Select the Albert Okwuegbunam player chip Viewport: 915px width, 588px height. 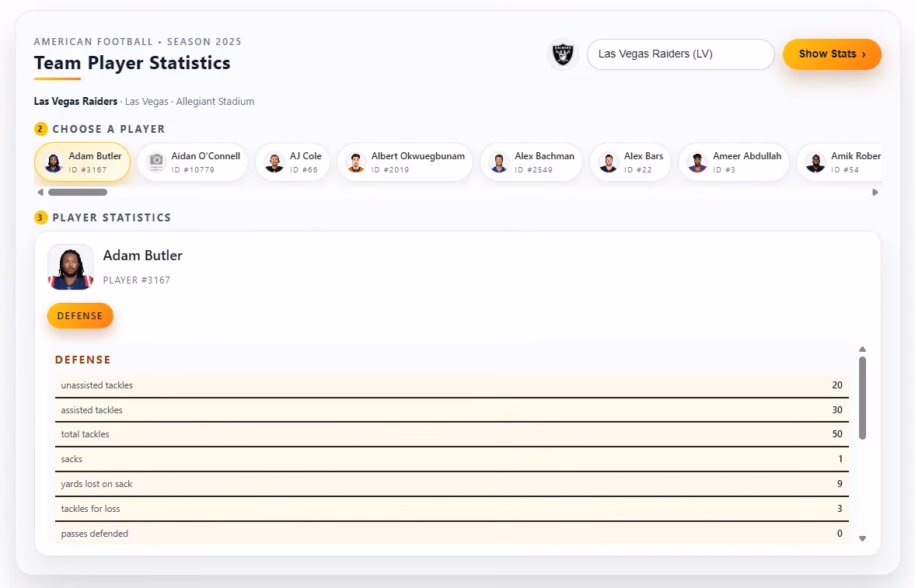pyautogui.click(x=405, y=162)
